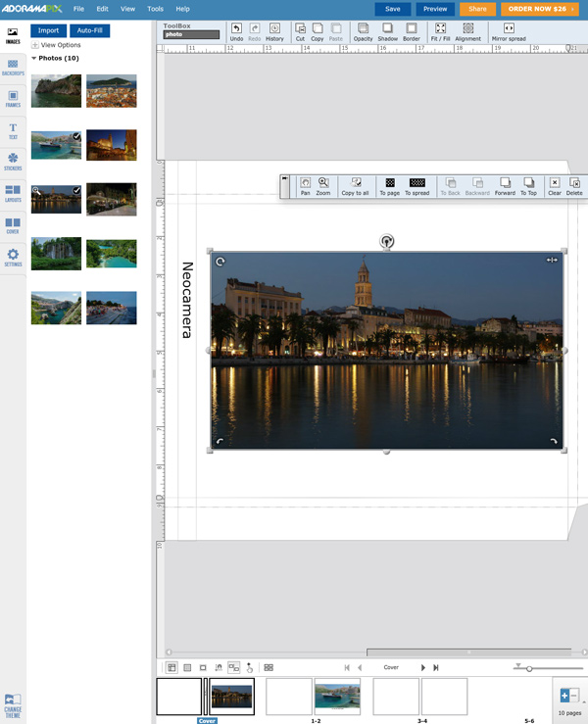
Task: Open the Edit menu
Action: [103, 9]
